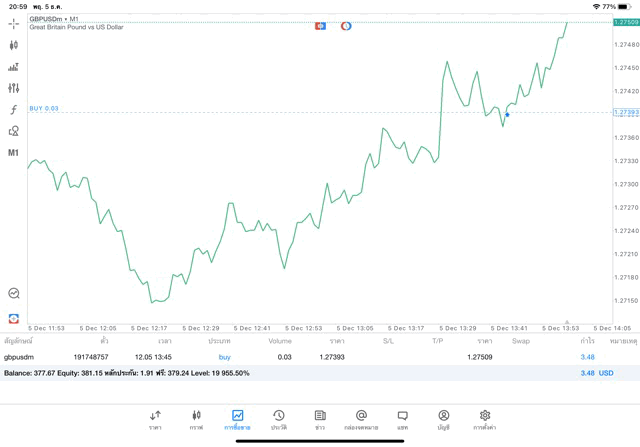Open chart settings sliders icon

(x=14, y=88)
